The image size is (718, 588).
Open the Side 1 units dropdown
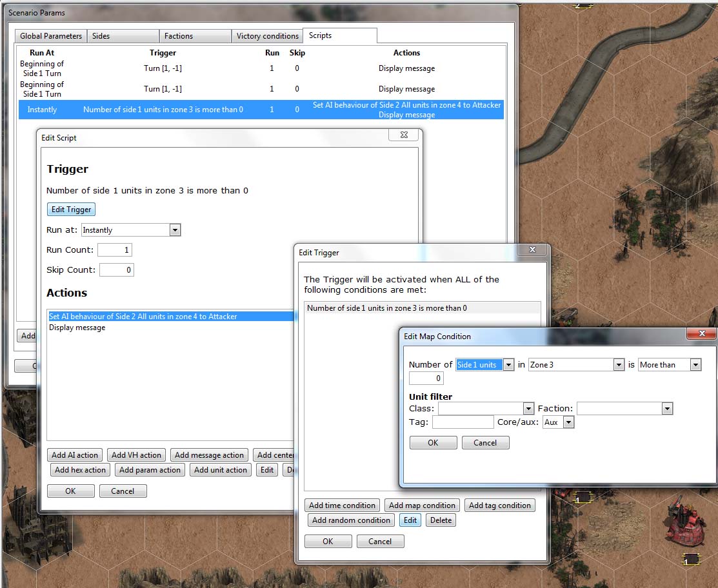pyautogui.click(x=508, y=365)
